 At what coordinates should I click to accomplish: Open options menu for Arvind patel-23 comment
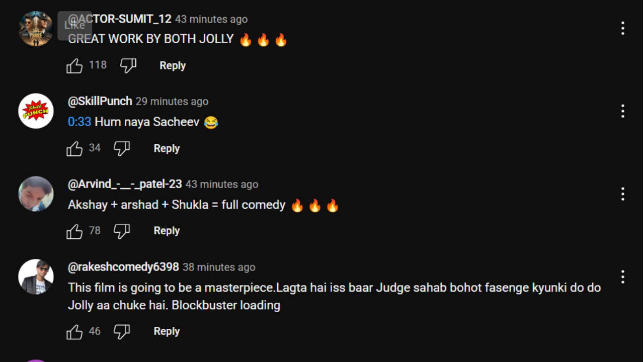pyautogui.click(x=623, y=194)
